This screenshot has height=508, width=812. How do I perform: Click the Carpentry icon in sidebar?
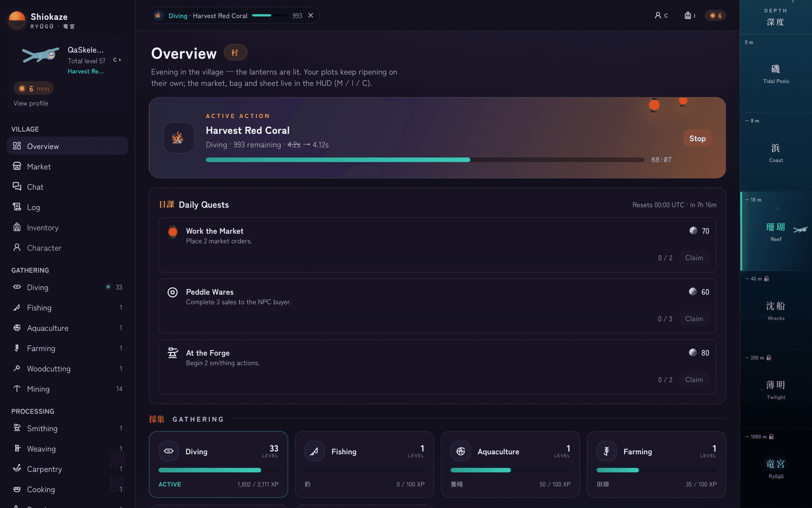click(17, 469)
